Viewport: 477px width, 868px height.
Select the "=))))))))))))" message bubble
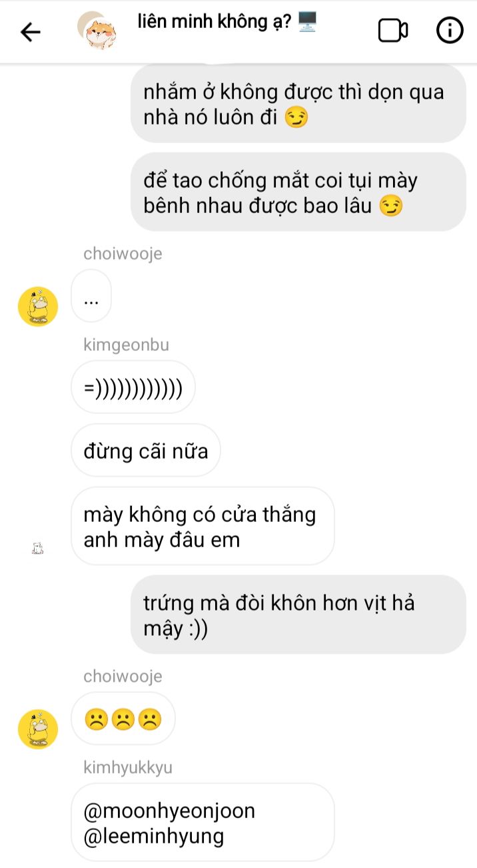click(133, 387)
